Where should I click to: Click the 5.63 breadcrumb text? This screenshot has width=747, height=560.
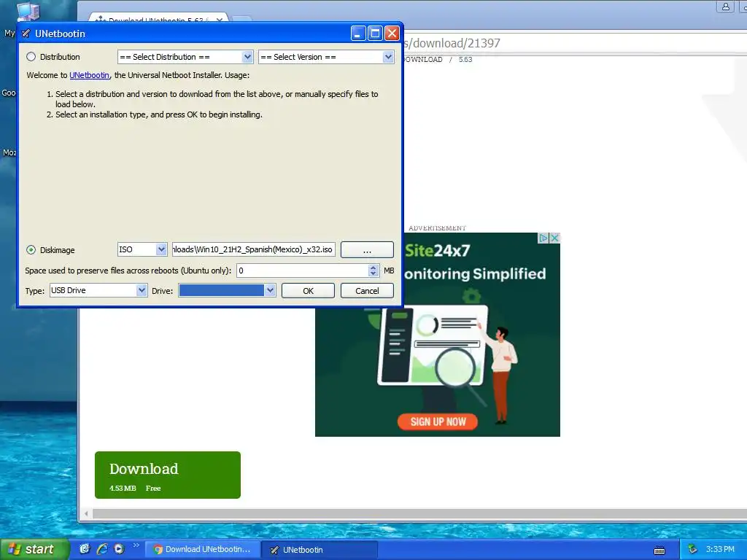pos(465,60)
